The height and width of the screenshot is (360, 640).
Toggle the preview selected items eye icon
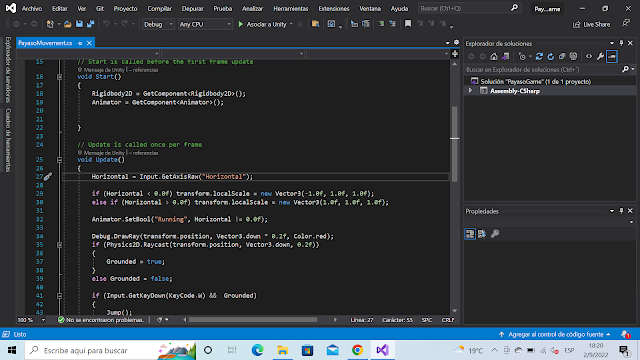pos(589,57)
